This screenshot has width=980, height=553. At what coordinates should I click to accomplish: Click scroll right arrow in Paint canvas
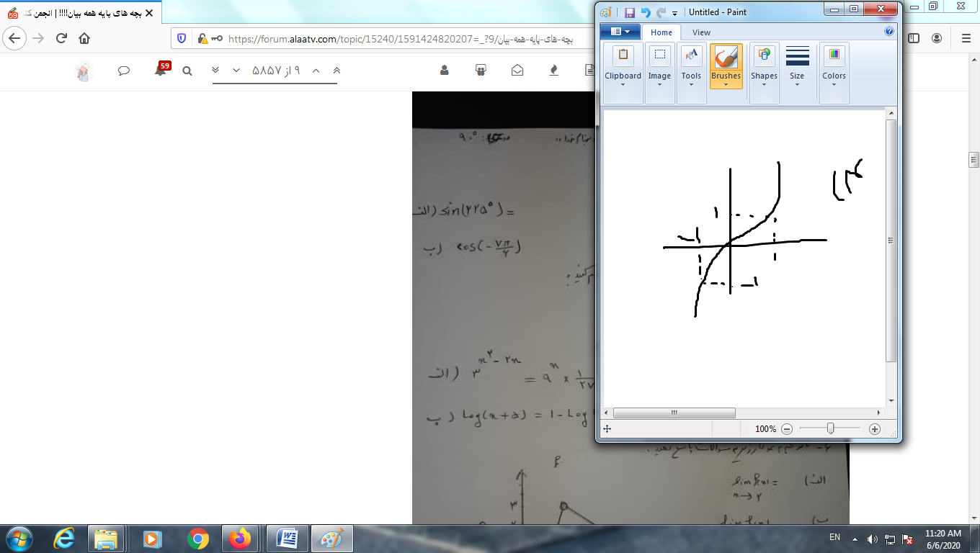[x=880, y=413]
